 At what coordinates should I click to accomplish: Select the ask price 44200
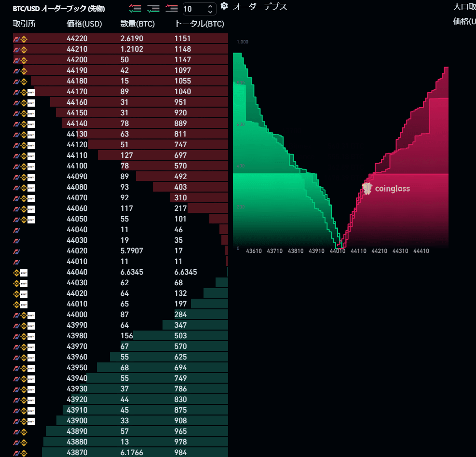pos(77,59)
